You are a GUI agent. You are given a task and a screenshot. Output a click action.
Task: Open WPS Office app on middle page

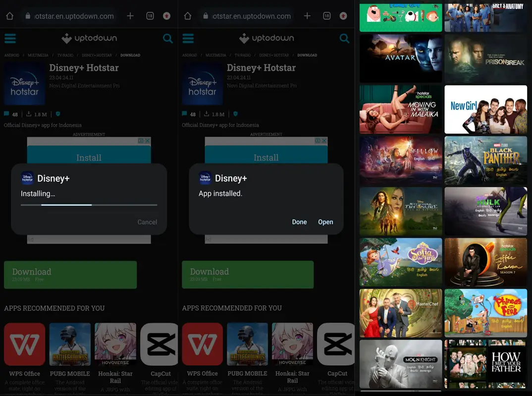coord(203,344)
